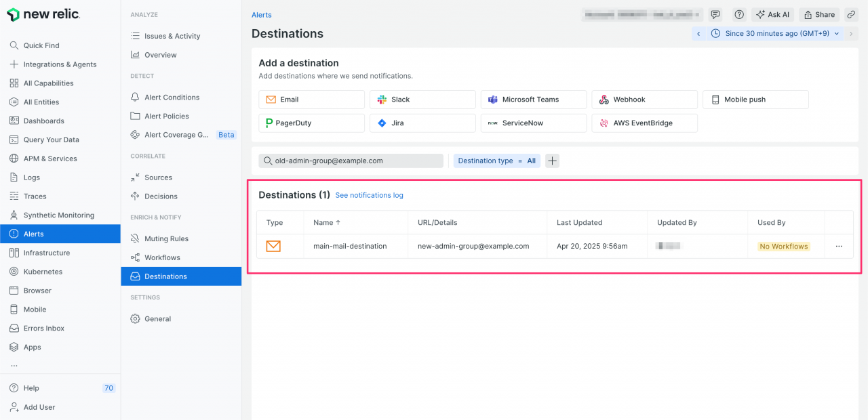Open the time range picker dropdown
This screenshot has height=420, width=868.
[776, 33]
